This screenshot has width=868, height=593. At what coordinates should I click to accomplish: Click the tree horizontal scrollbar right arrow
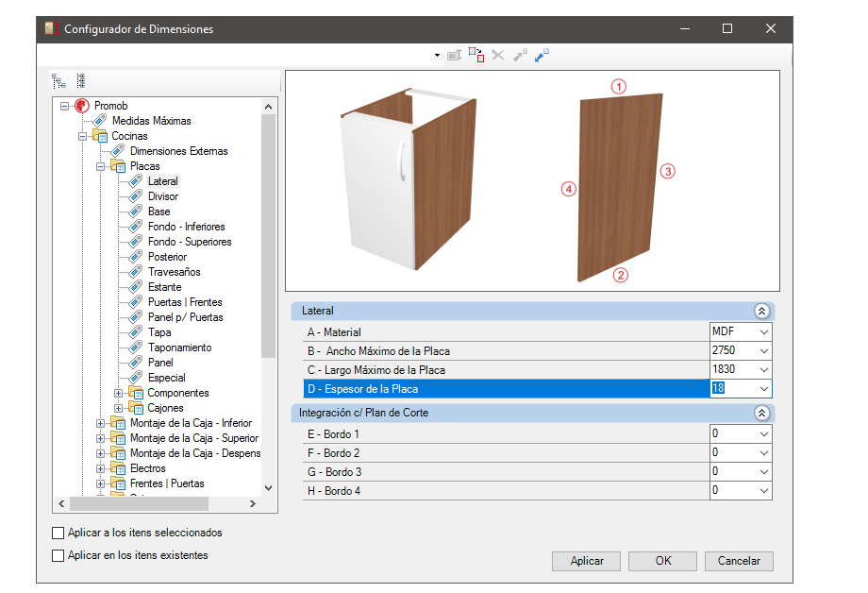253,504
